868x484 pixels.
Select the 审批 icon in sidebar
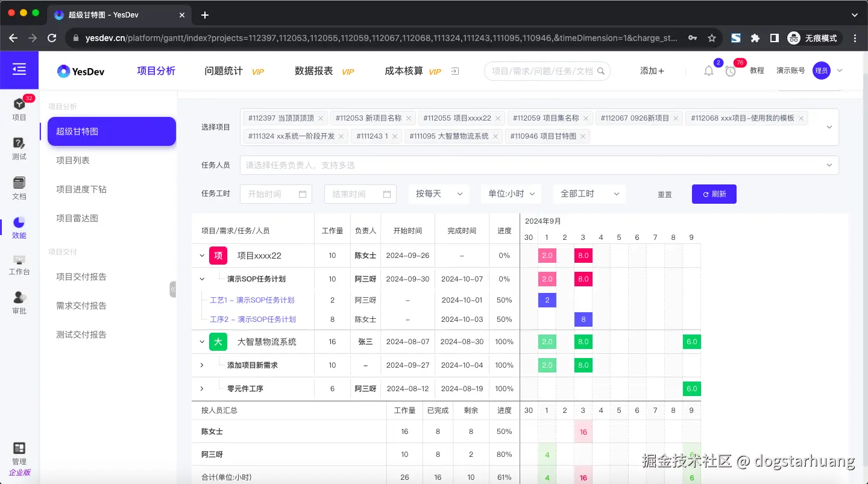19,301
